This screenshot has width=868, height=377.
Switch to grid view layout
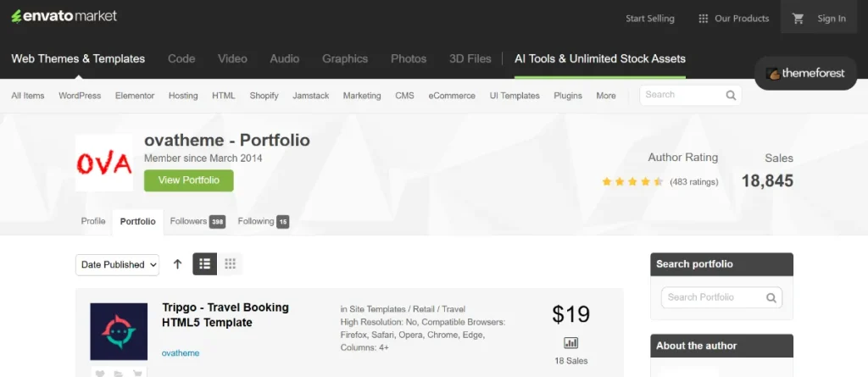point(230,264)
